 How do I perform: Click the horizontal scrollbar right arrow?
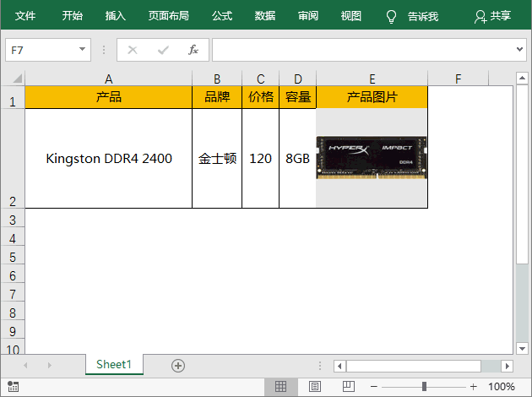[507, 366]
